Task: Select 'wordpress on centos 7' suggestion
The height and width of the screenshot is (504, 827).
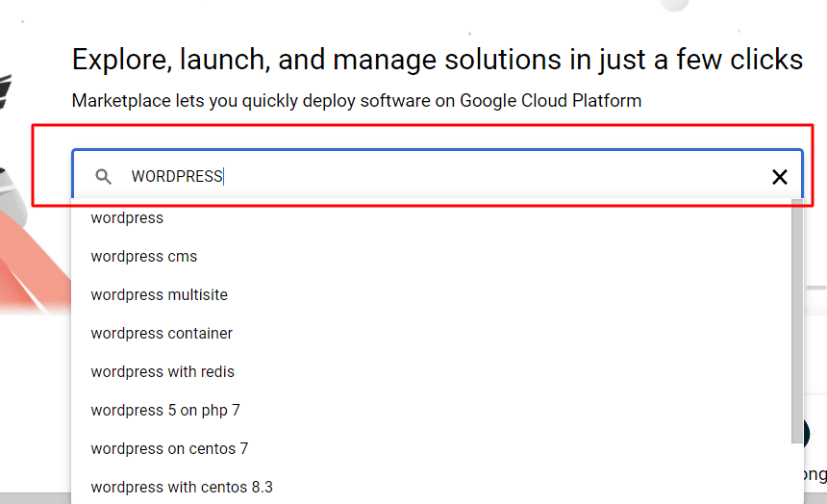Action: pyautogui.click(x=432, y=449)
